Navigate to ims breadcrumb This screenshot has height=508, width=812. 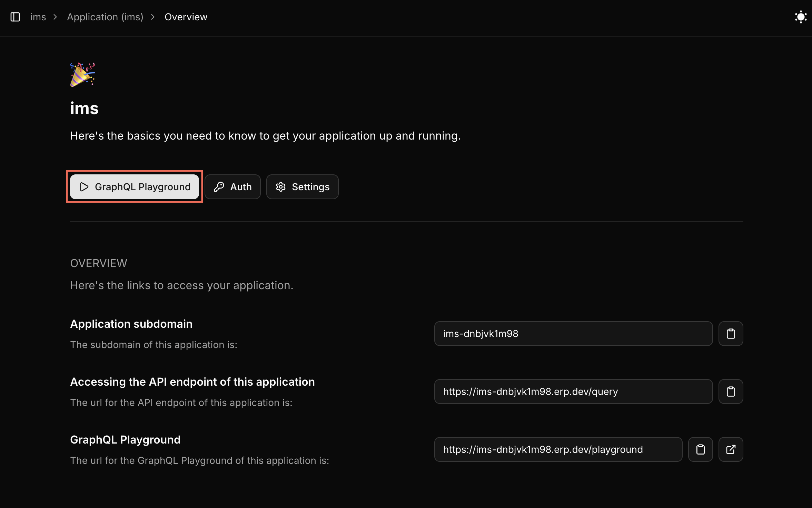(x=38, y=17)
